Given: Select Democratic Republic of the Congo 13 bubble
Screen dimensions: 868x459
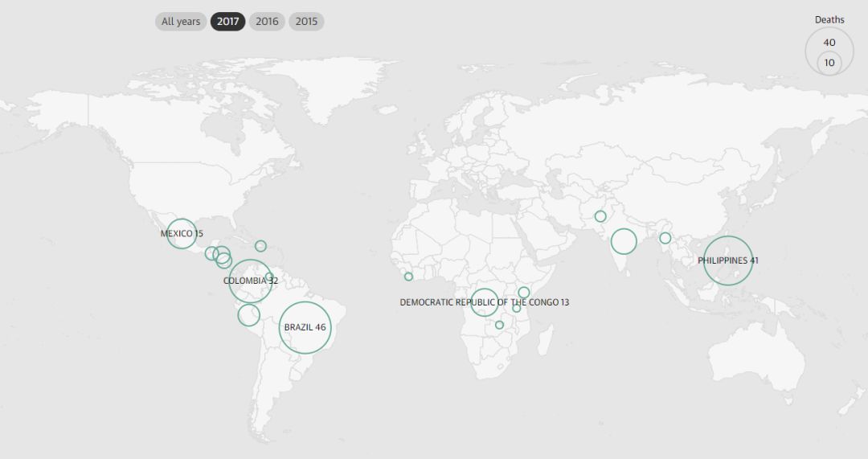Looking at the screenshot, I should click(485, 302).
